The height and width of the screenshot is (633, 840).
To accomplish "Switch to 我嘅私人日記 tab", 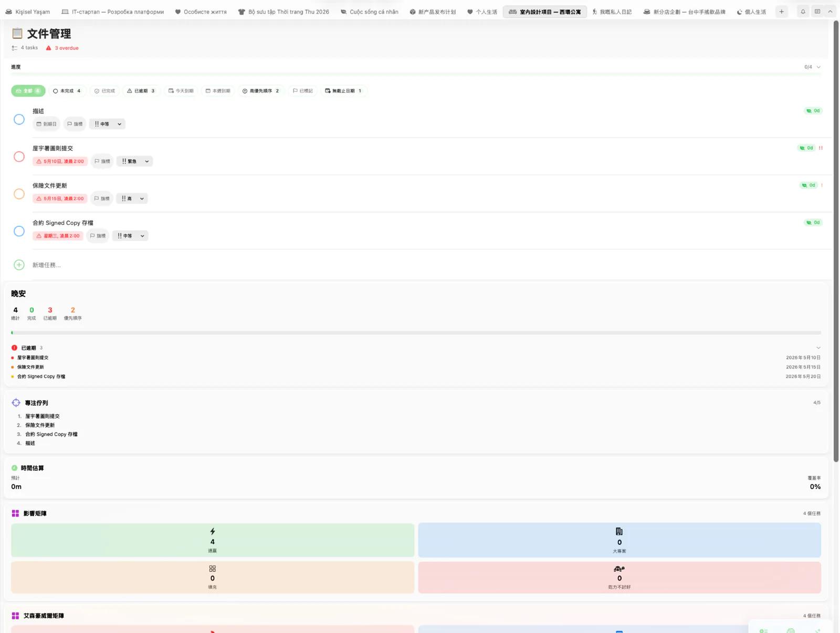I will (x=612, y=12).
